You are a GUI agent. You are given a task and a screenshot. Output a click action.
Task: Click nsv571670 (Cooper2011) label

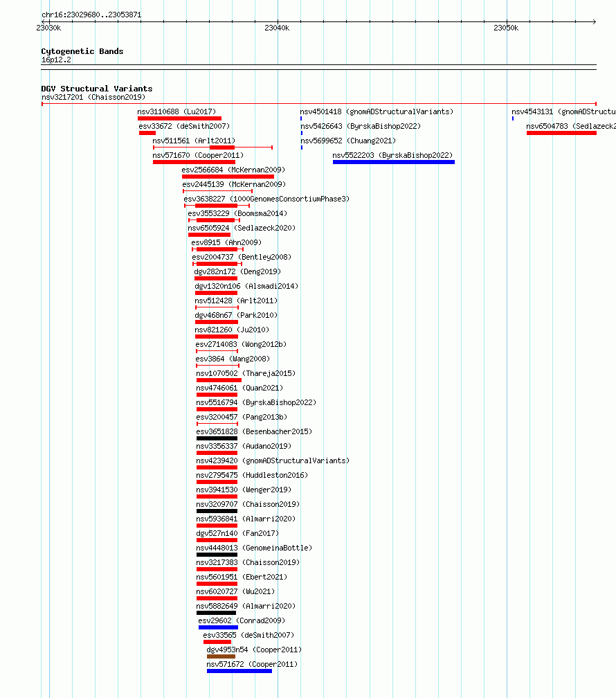[198, 155]
